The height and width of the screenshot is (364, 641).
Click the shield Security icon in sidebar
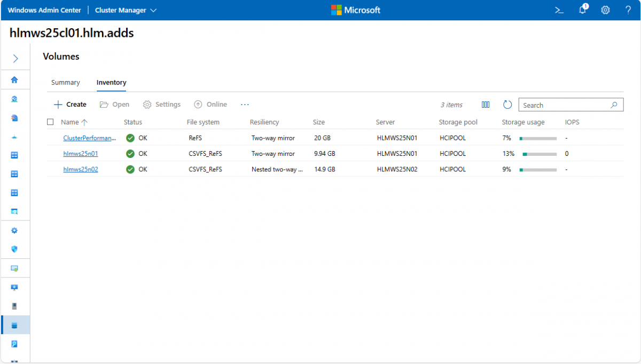click(15, 249)
